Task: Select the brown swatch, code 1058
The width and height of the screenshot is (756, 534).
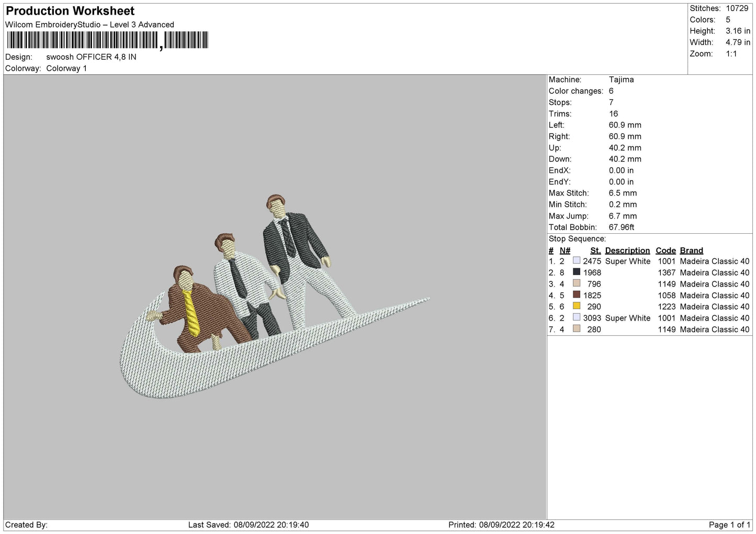Action: pos(577,294)
